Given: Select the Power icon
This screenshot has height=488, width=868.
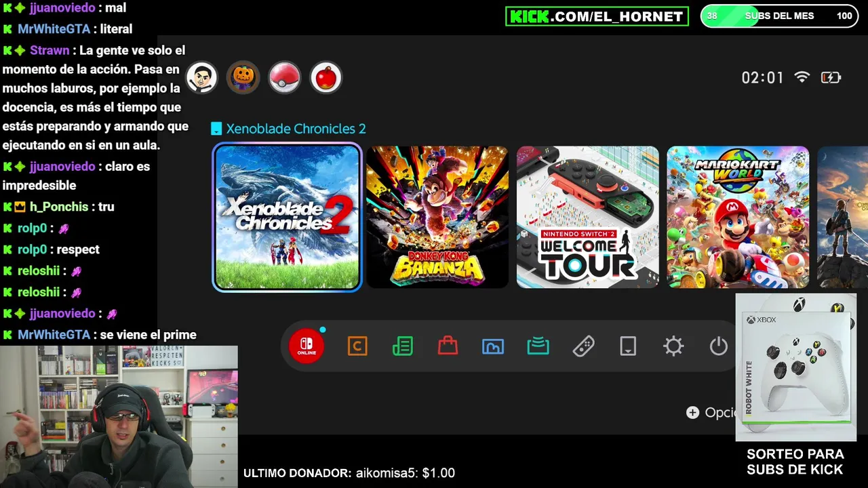Looking at the screenshot, I should [x=718, y=346].
